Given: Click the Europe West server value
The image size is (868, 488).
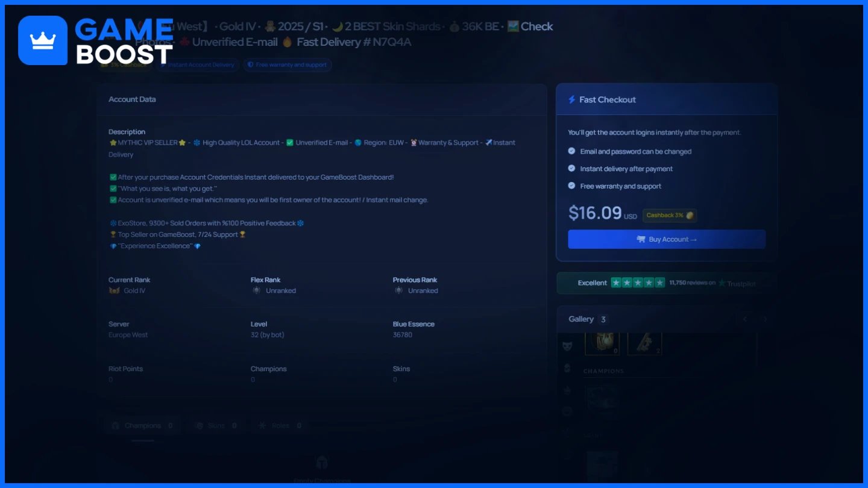Looking at the screenshot, I should tap(128, 335).
